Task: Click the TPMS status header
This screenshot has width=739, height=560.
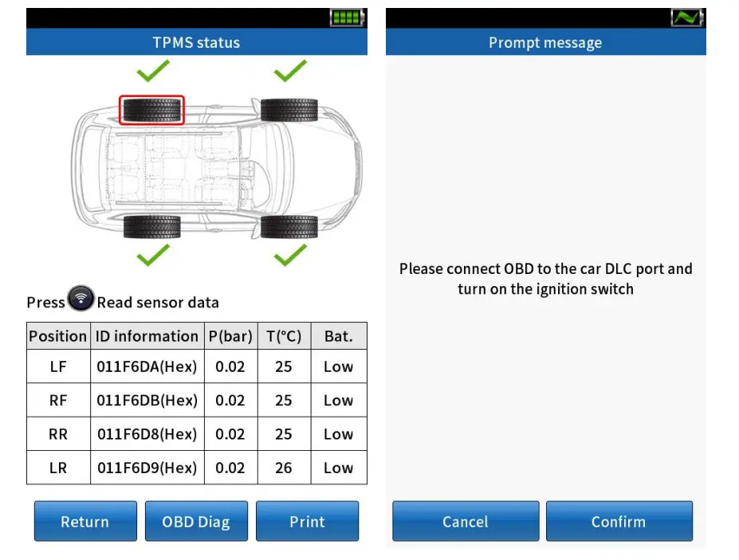Action: (196, 42)
